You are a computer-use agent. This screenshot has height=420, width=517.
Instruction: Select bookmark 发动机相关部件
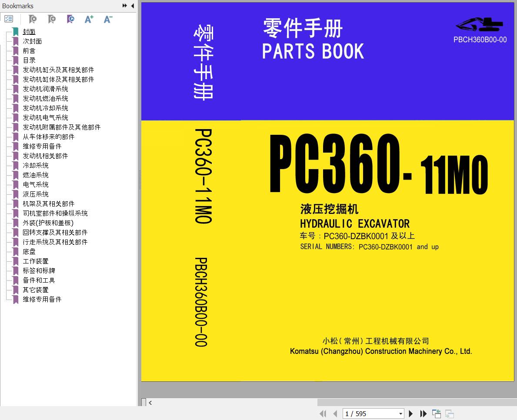coord(45,156)
